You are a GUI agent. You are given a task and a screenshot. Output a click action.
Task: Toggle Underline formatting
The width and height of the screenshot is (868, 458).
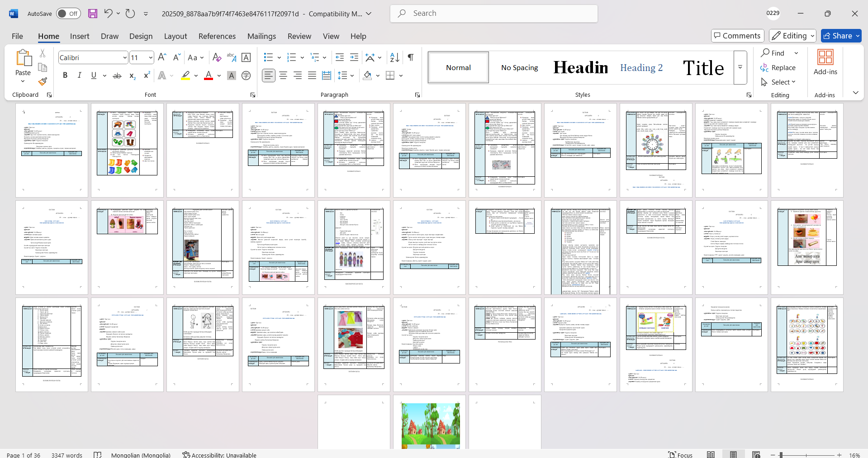(x=94, y=76)
